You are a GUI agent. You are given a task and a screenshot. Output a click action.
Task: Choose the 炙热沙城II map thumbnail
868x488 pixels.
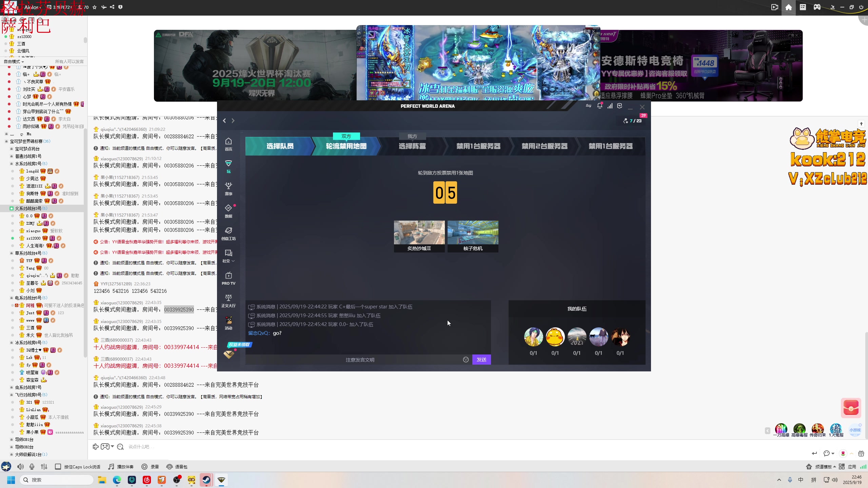[419, 236]
